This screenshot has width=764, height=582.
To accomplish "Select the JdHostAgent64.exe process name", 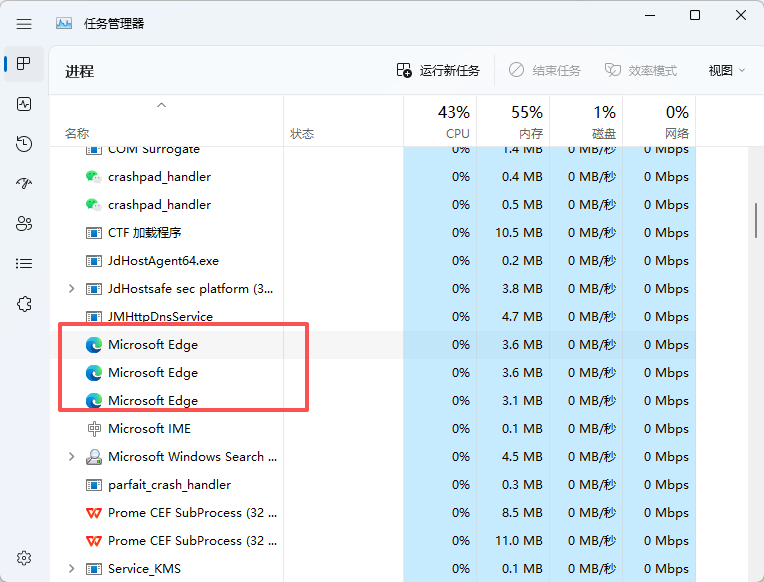I will 163,261.
